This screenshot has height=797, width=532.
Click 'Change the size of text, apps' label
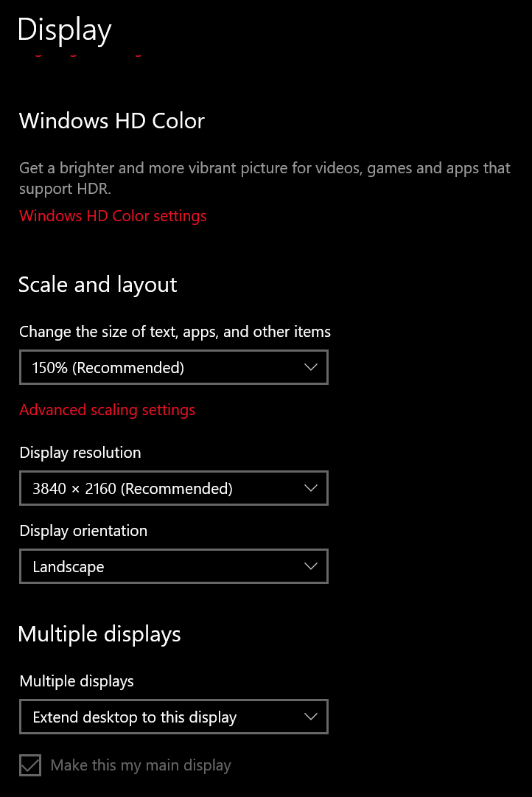tap(175, 332)
